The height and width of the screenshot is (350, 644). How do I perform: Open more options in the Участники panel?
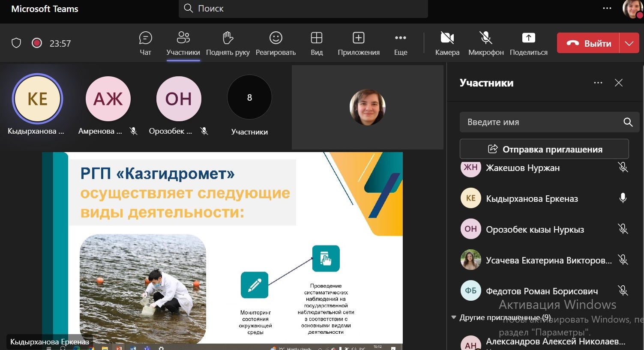pos(598,83)
